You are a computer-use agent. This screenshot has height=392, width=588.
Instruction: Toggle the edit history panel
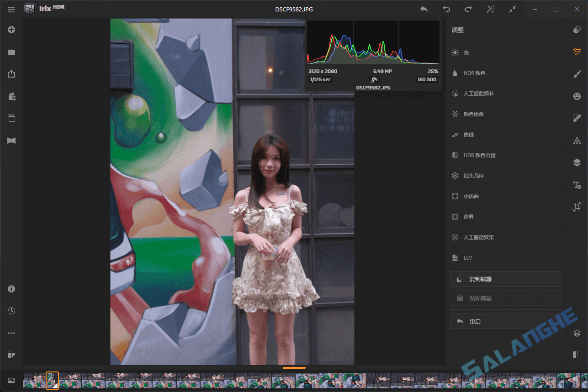click(x=11, y=311)
